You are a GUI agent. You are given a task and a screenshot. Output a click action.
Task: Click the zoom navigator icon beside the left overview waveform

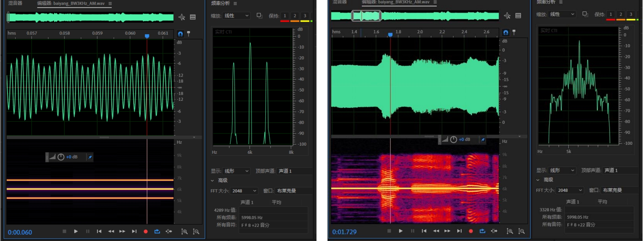coord(182,17)
